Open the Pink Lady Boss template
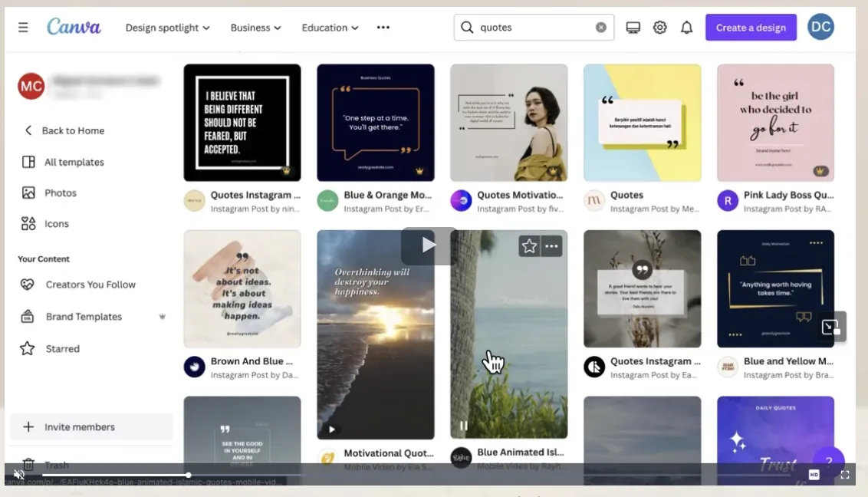868x497 pixels. [775, 122]
